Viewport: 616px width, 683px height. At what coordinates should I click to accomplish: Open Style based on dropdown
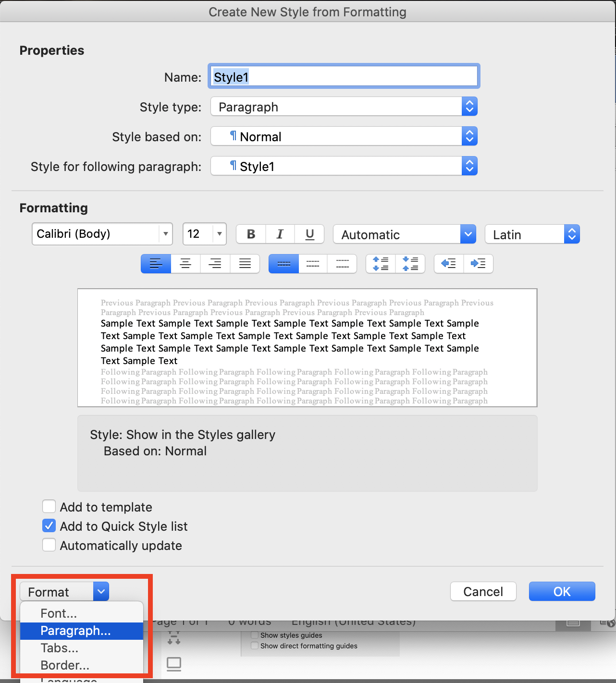point(344,136)
